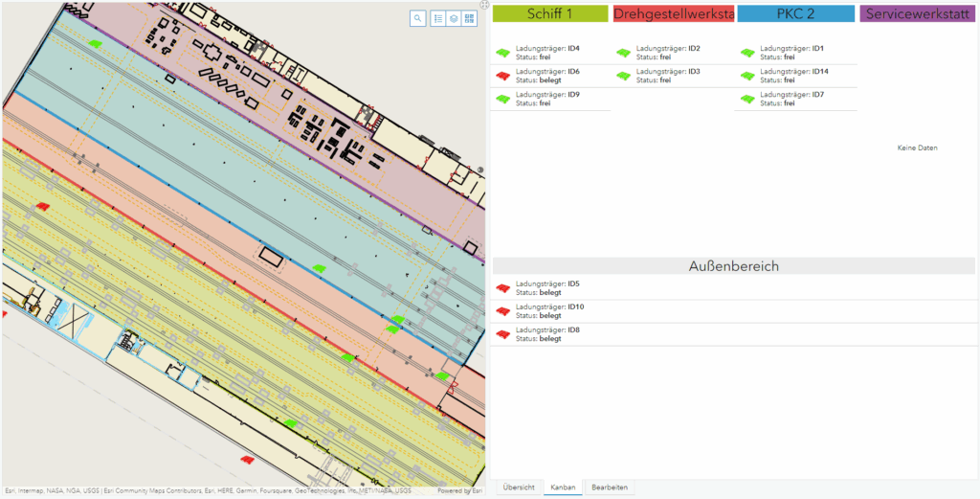The width and height of the screenshot is (980, 499).
Task: Click red pallet marker in yellow map zone
Action: tap(42, 206)
